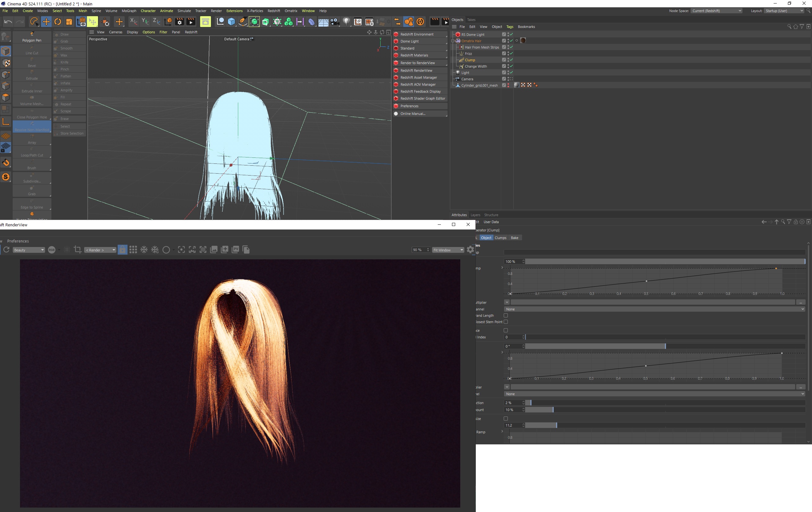Image resolution: width=812 pixels, height=512 pixels.
Task: Open the MoGraph menu
Action: pyautogui.click(x=129, y=11)
